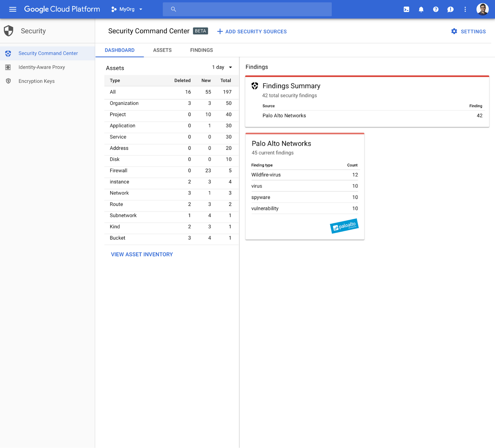The height and width of the screenshot is (448, 495).
Task: Open the hamburger navigation menu
Action: [x=13, y=9]
